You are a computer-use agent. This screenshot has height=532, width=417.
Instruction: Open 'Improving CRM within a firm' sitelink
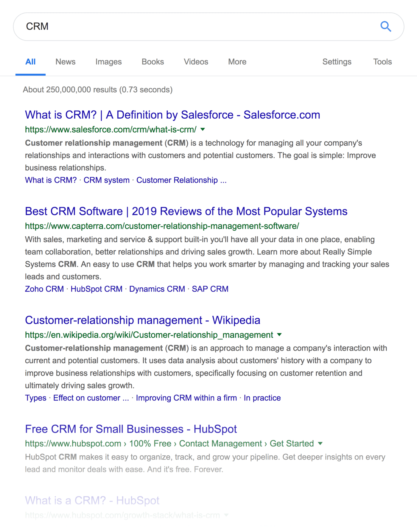186,398
